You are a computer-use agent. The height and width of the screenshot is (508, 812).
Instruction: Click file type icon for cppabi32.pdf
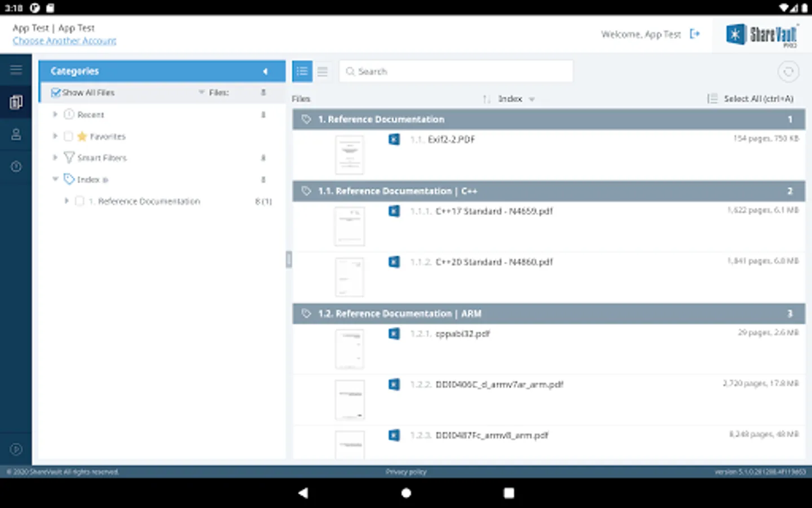(394, 334)
